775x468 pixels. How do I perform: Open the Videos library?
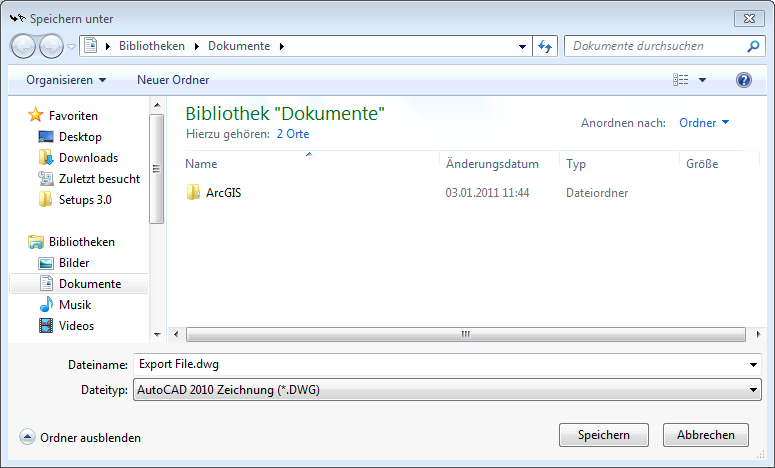77,326
